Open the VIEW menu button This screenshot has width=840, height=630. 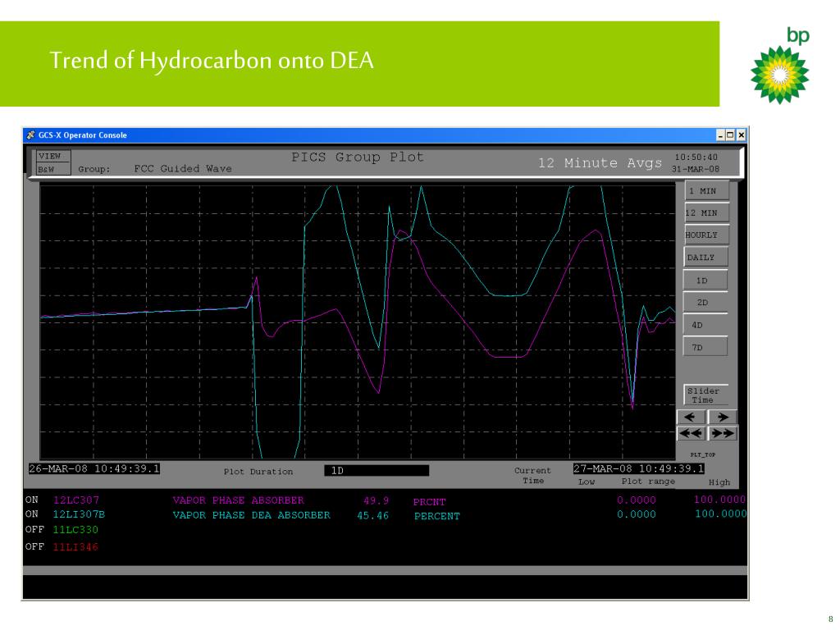pos(52,156)
